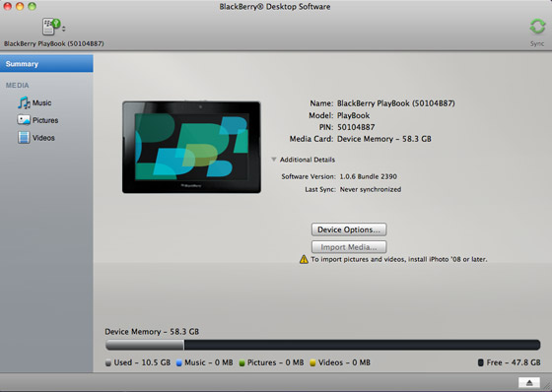The height and width of the screenshot is (392, 552).
Task: Open Pictures in the Media sidebar
Action: coord(46,120)
